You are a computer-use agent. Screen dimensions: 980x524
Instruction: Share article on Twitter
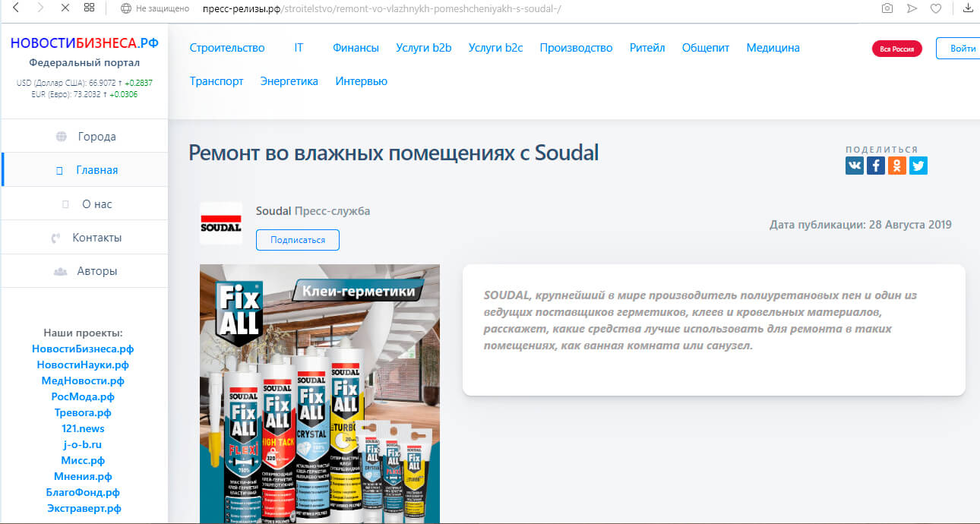[x=918, y=166]
